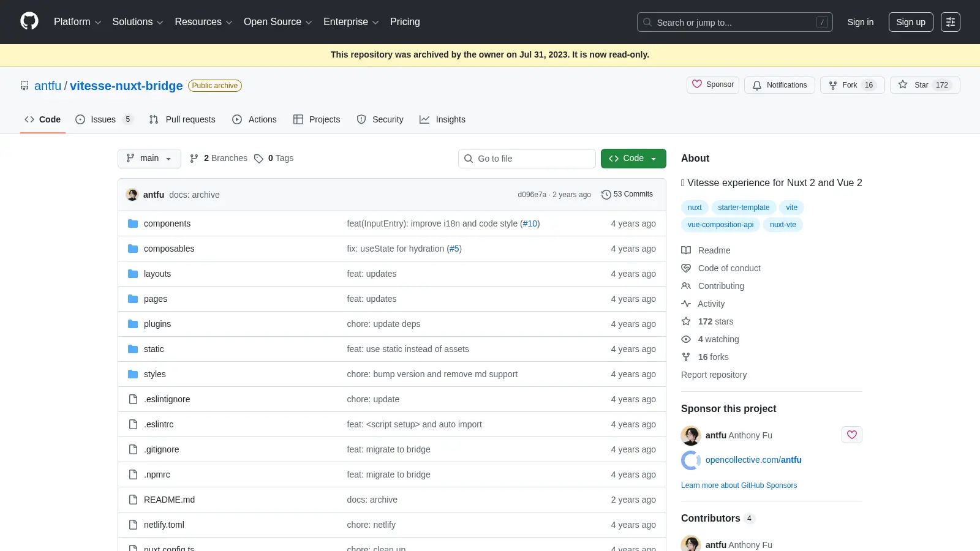The height and width of the screenshot is (551, 980).
Task: Star the repository with Star button
Action: point(925,85)
